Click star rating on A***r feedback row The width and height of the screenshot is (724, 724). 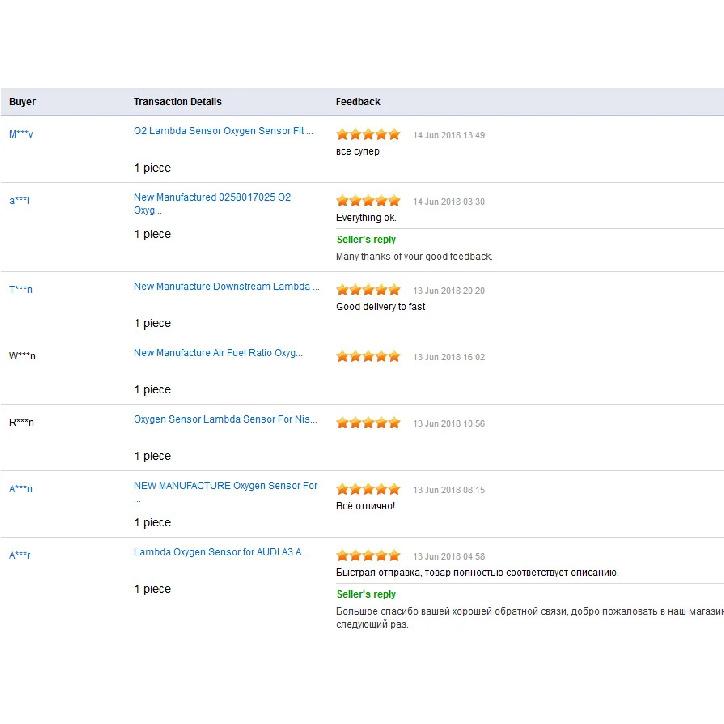368,555
